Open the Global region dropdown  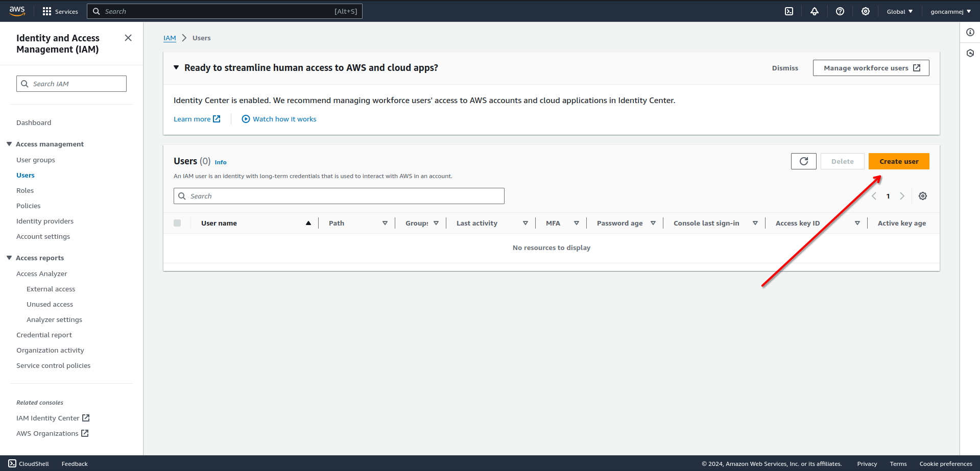[899, 11]
